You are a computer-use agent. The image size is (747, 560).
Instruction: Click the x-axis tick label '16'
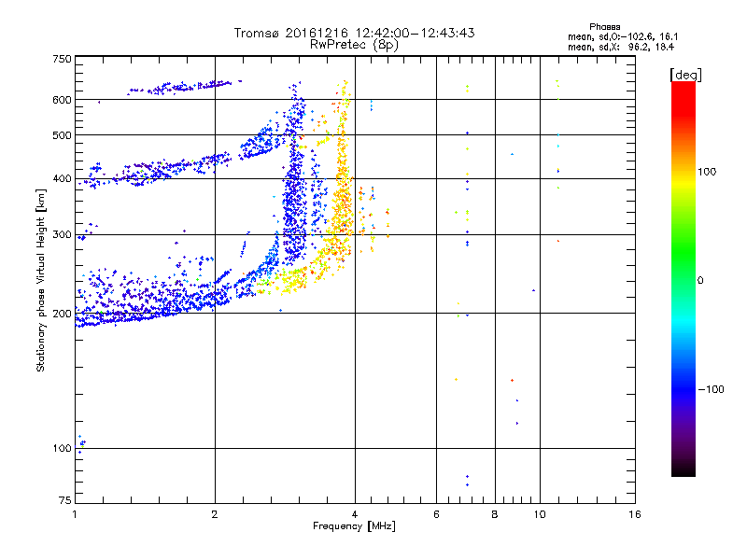click(x=635, y=514)
